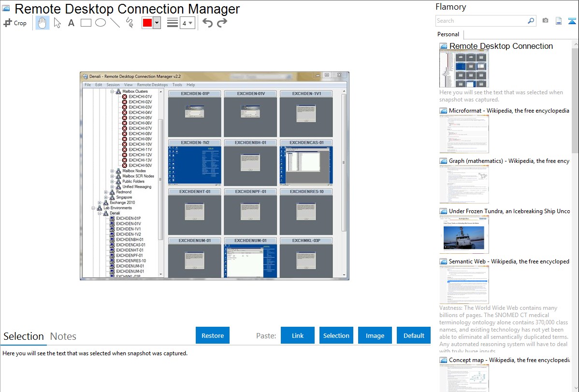Image resolution: width=579 pixels, height=392 pixels.
Task: Open Graph (mathematics) snapshot thumbnail
Action: click(x=464, y=184)
